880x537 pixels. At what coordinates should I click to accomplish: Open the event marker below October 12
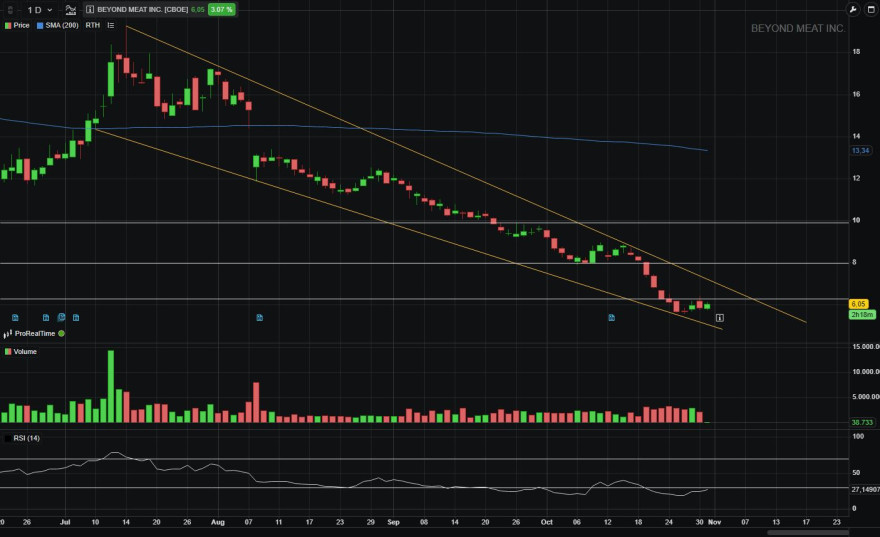click(x=611, y=318)
